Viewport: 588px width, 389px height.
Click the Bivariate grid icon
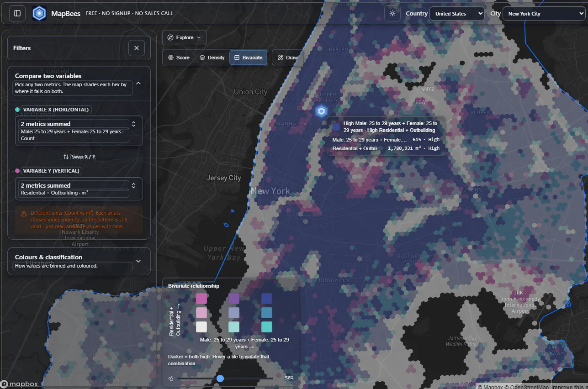pos(237,58)
